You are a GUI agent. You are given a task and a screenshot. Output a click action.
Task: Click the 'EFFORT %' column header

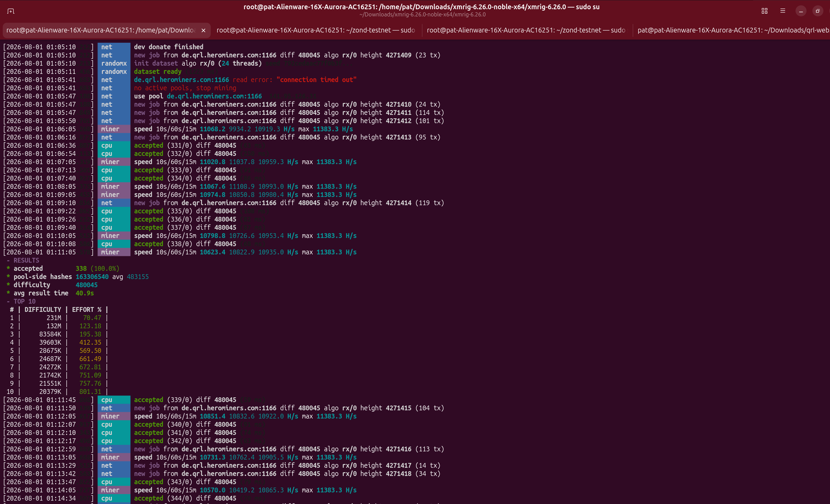coord(87,309)
